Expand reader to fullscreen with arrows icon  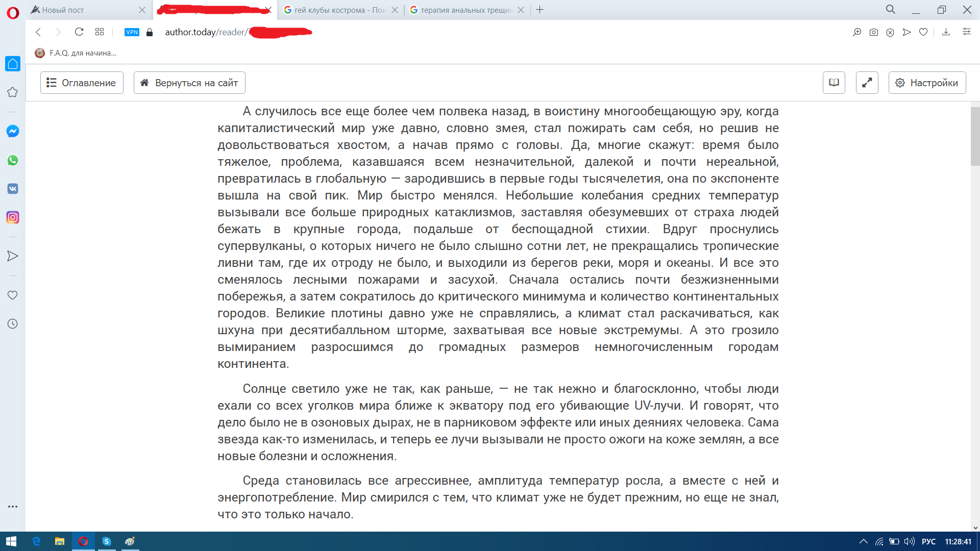(867, 83)
